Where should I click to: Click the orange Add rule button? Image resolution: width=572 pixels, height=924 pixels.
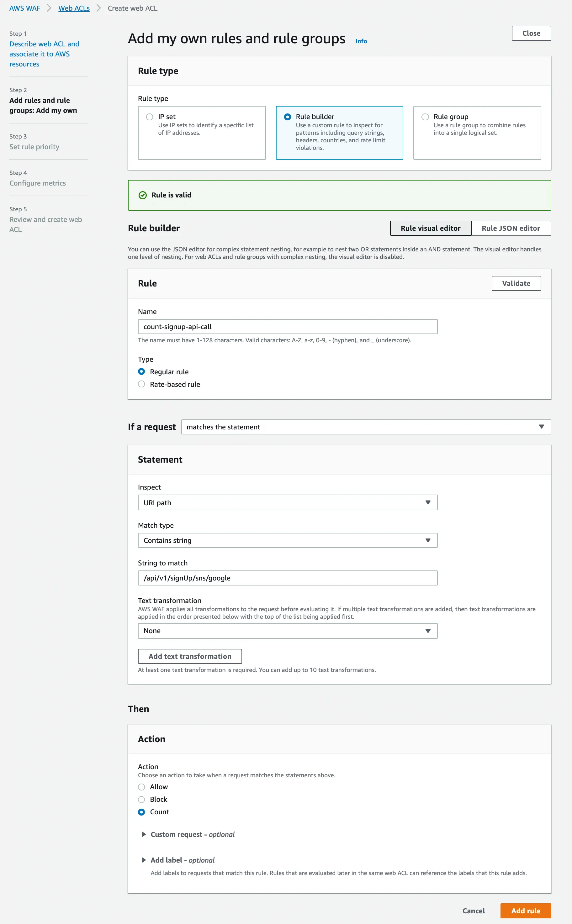point(526,911)
